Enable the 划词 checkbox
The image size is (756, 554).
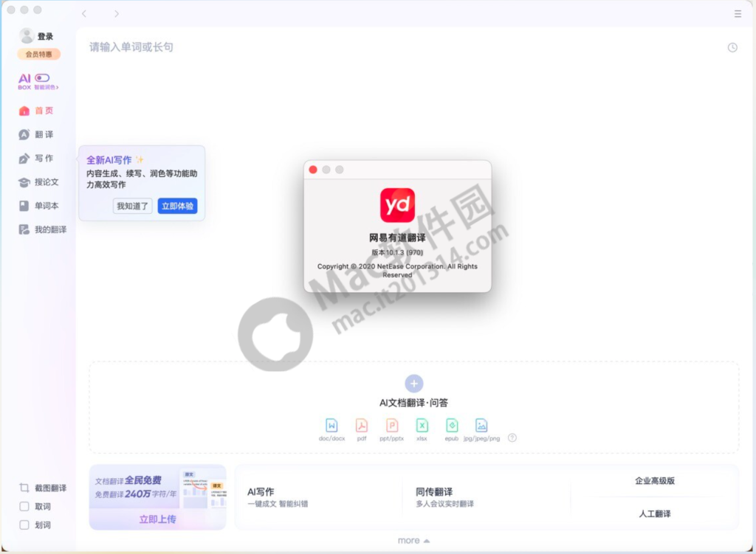pyautogui.click(x=24, y=524)
